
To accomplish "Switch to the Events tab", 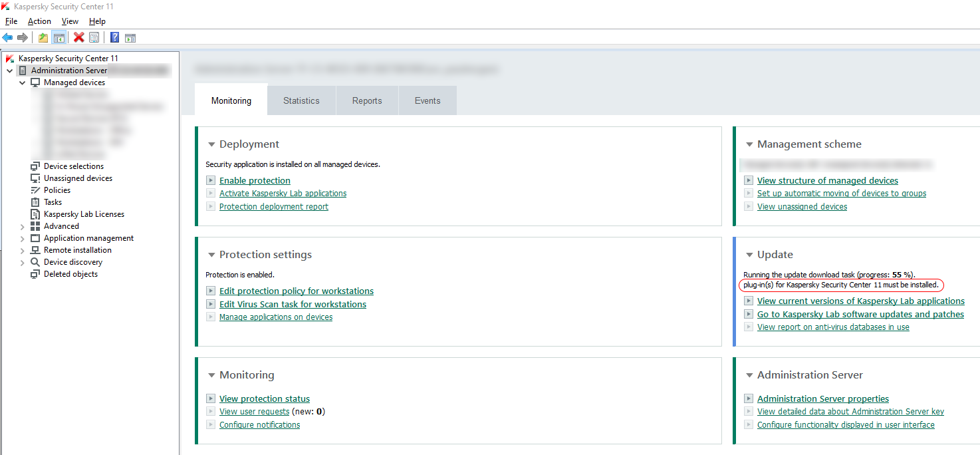I will 428,101.
